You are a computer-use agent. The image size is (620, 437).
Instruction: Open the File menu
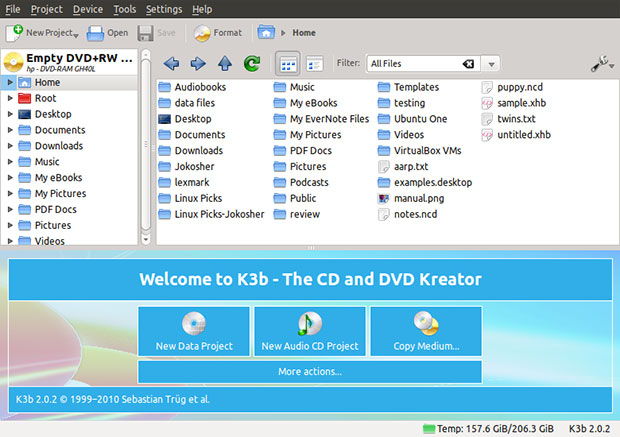coord(13,9)
